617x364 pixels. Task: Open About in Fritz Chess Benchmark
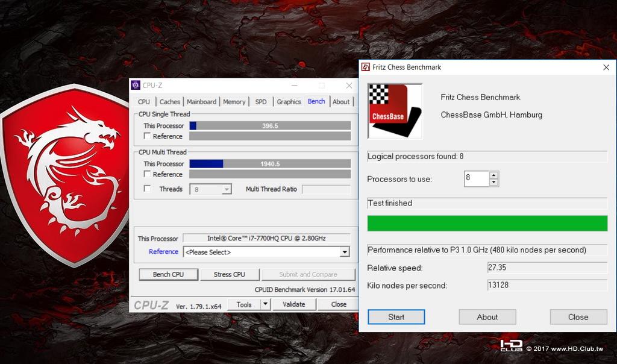[x=487, y=317]
